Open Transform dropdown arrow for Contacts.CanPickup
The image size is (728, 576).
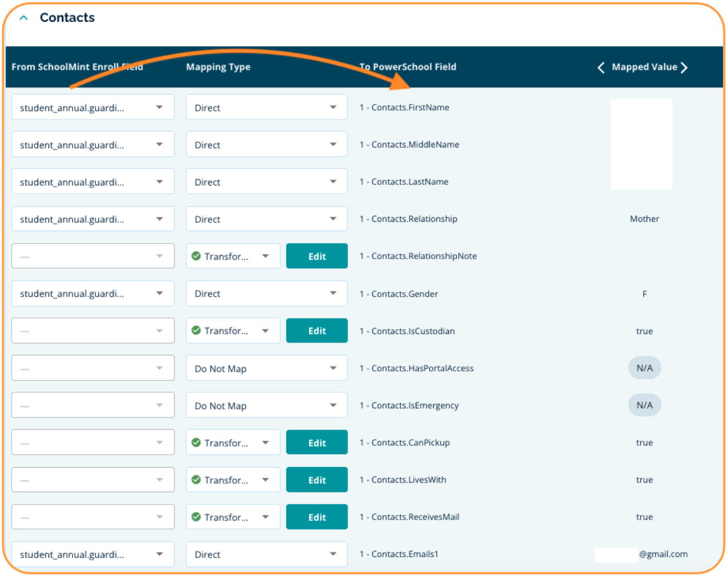[x=266, y=442]
